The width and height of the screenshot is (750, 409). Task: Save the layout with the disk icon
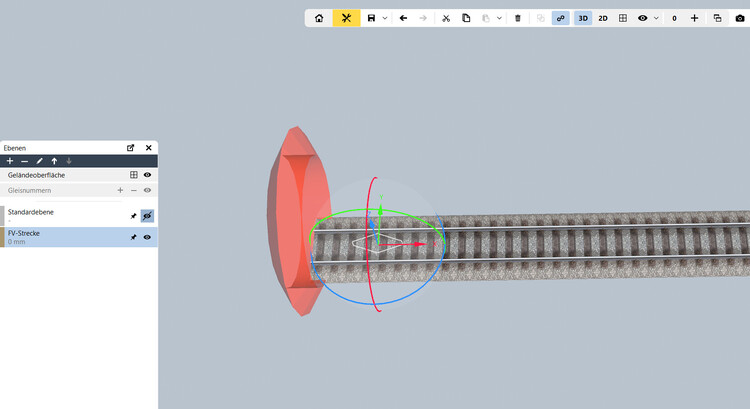371,18
